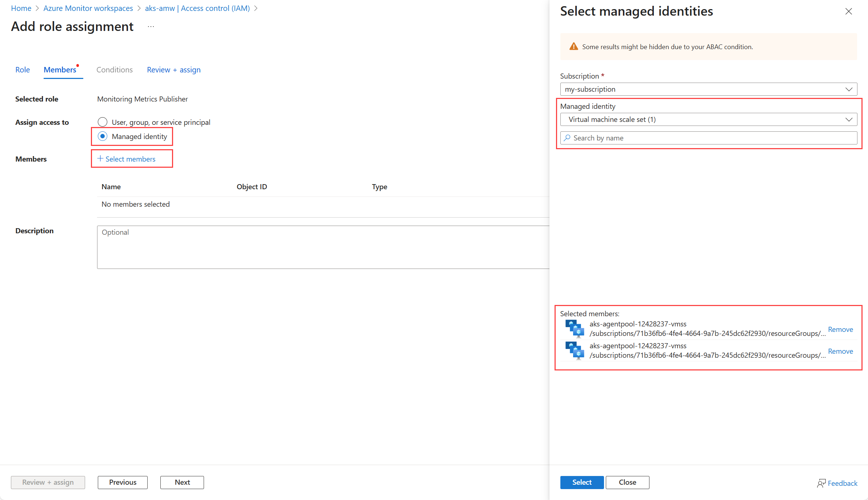Close the Select managed identities panel with the X
Image resolution: width=868 pixels, height=500 pixels.
point(849,11)
